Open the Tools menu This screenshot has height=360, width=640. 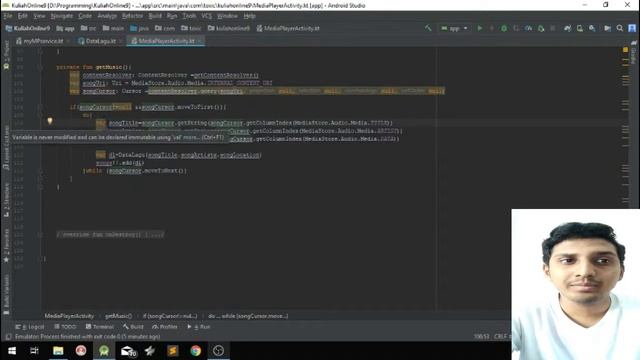[189, 16]
